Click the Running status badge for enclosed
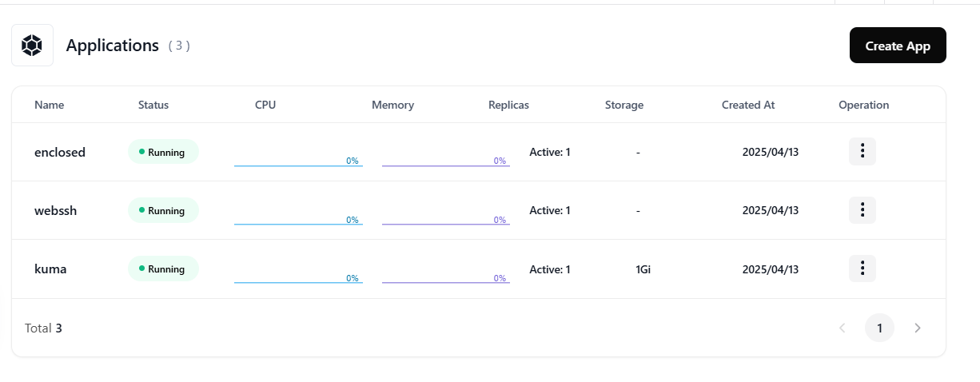 click(163, 152)
